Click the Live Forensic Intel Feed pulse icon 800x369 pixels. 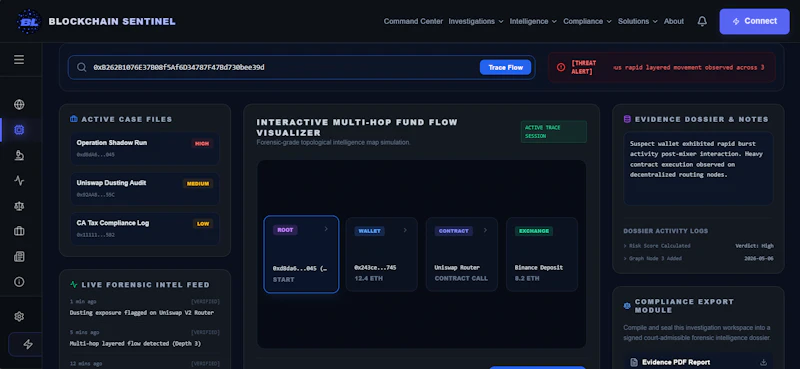[x=73, y=285]
